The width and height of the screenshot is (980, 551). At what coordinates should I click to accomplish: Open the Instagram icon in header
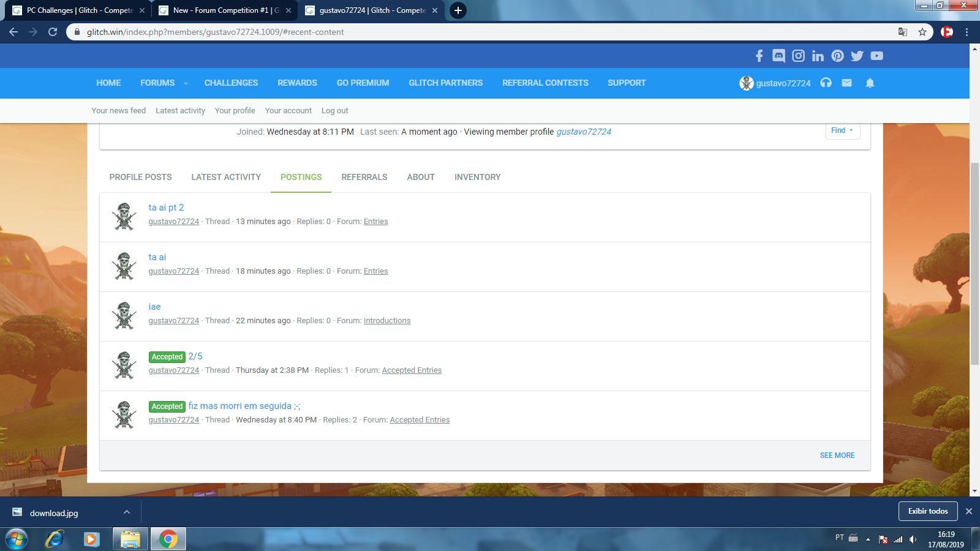[798, 56]
